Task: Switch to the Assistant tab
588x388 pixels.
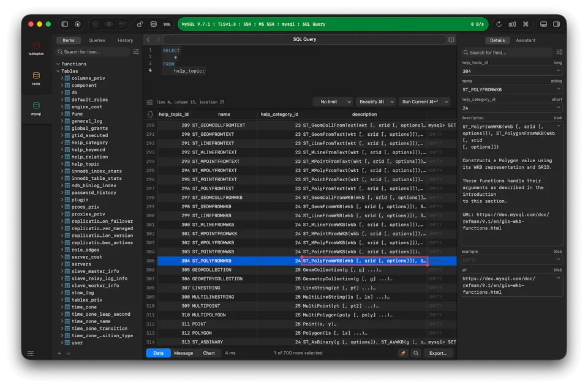Action: (526, 40)
